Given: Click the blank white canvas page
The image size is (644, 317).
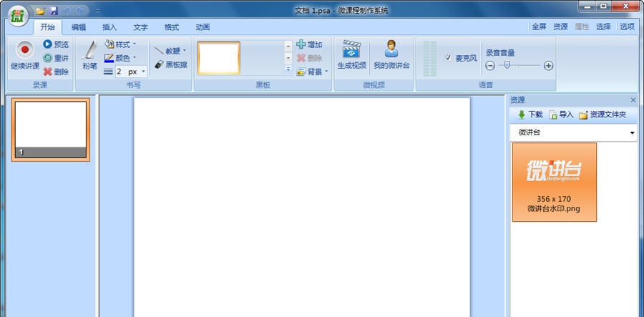Looking at the screenshot, I should [302, 207].
